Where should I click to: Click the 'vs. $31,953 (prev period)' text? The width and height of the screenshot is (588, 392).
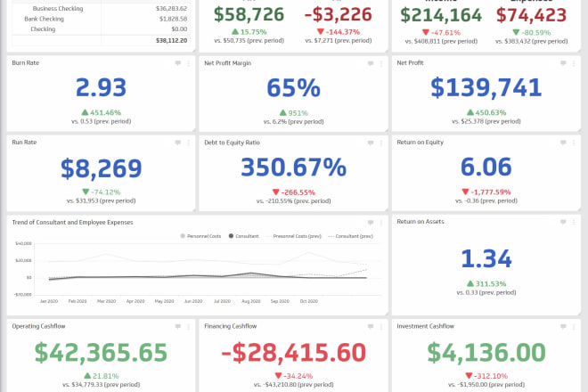pos(101,201)
